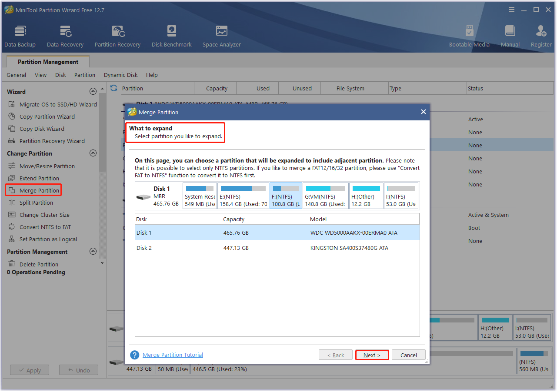
Task: Click Cancel in the Merge Partition dialog
Action: (x=409, y=355)
